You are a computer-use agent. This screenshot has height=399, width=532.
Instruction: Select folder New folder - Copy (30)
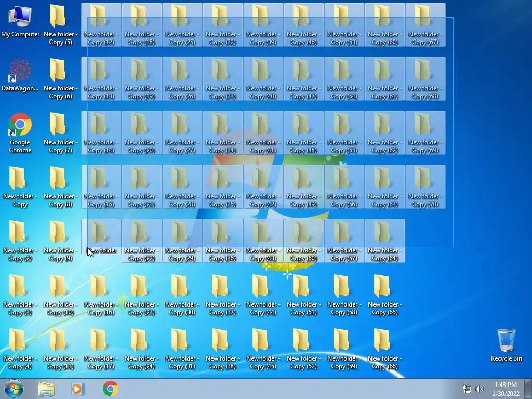point(182,295)
